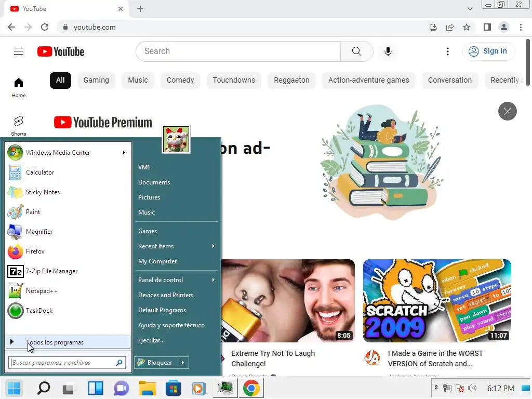Click the search magnifier button on YouTube
532x399 pixels.
[x=356, y=51]
